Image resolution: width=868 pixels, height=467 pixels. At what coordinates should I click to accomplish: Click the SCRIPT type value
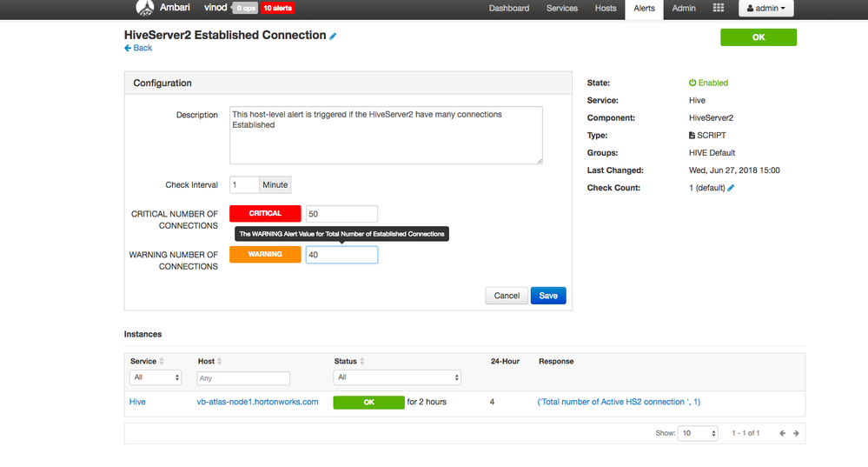pyautogui.click(x=707, y=135)
